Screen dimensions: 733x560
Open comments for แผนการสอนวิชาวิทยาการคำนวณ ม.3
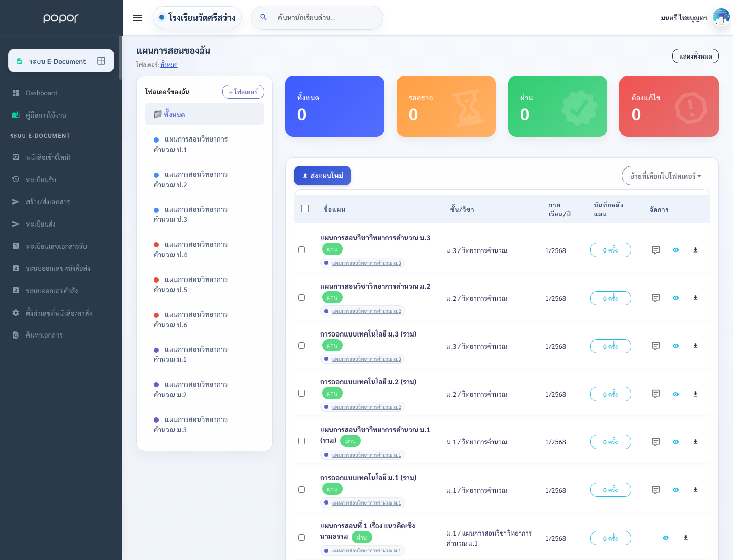point(656,250)
